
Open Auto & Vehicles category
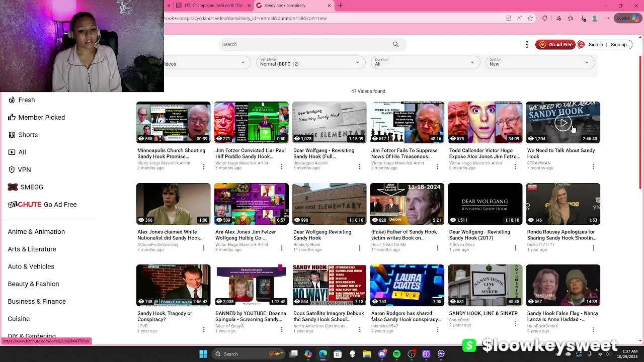[31, 266]
